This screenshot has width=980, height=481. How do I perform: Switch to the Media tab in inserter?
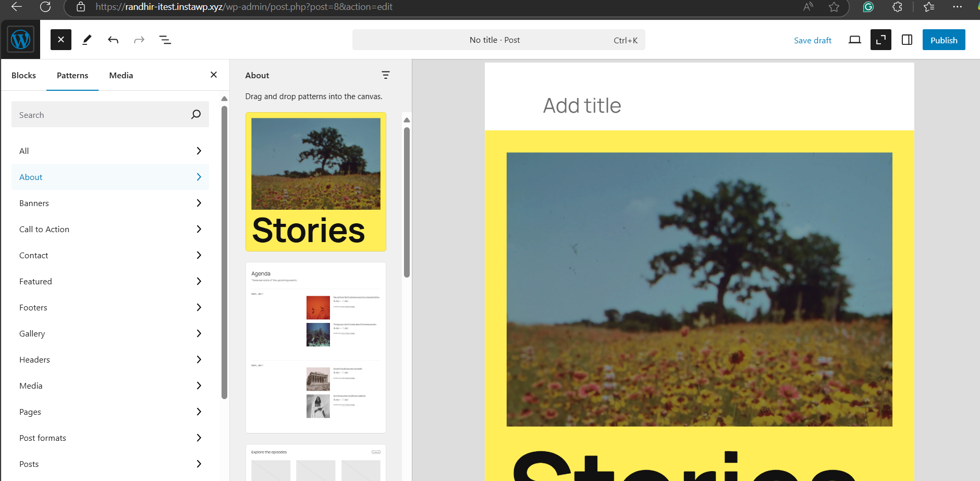(121, 75)
